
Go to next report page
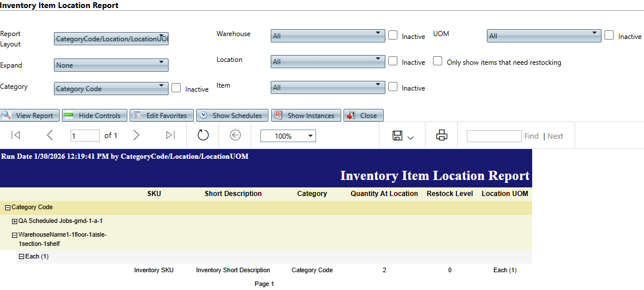coord(136,135)
